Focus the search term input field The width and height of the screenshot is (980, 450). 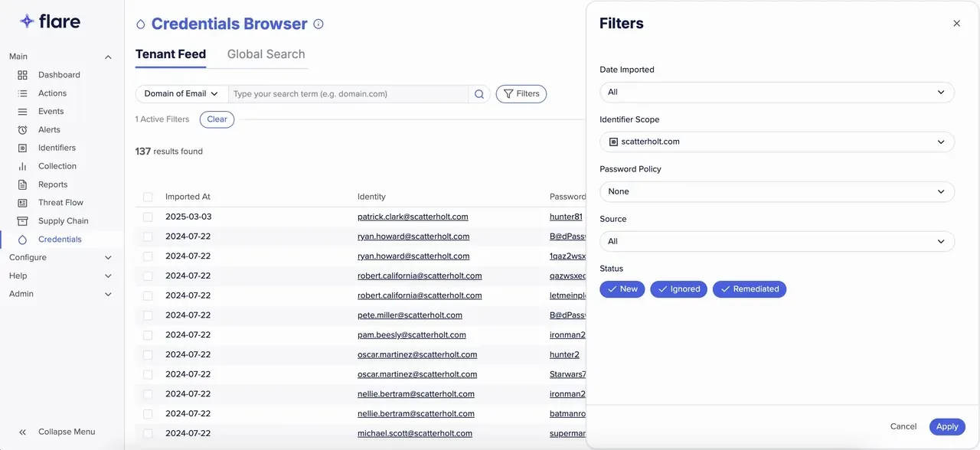coord(348,94)
